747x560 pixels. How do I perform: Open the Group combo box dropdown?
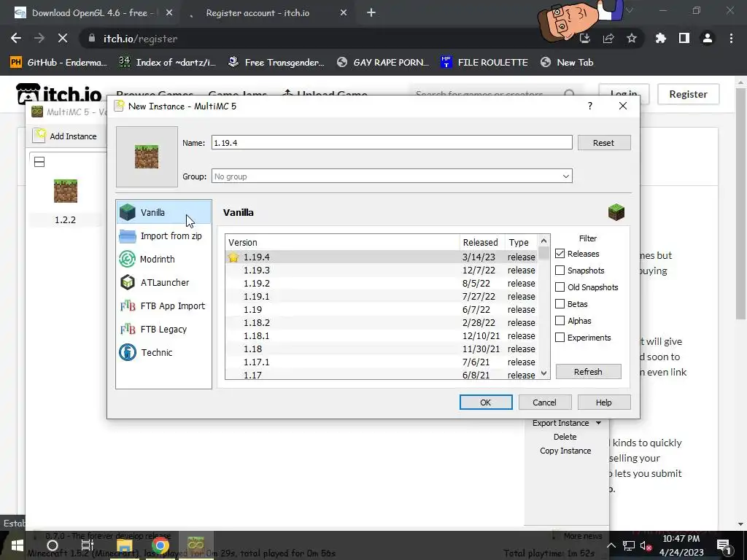565,176
